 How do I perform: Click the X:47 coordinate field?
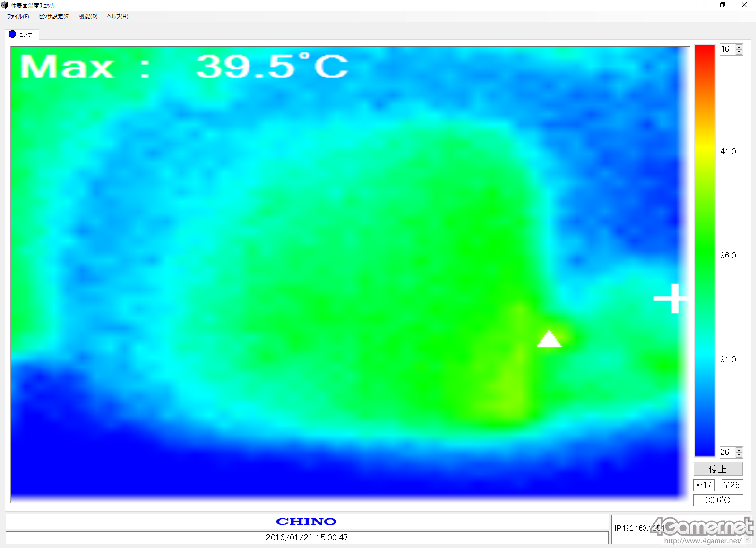pyautogui.click(x=704, y=485)
